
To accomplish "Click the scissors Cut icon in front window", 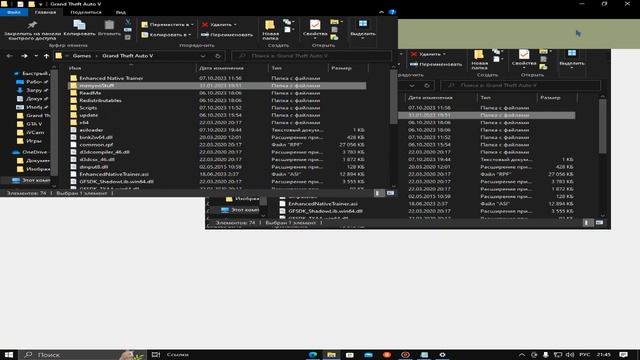I will [128, 22].
